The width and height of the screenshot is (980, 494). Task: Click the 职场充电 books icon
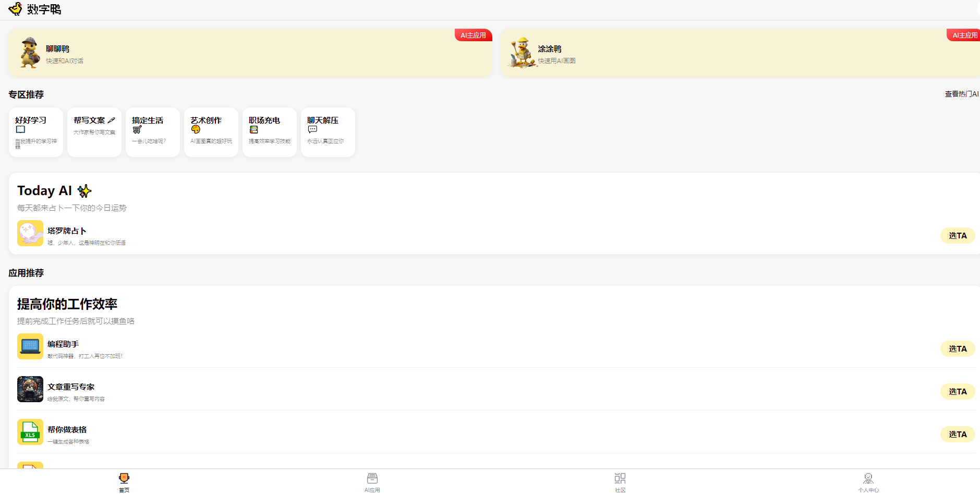254,130
